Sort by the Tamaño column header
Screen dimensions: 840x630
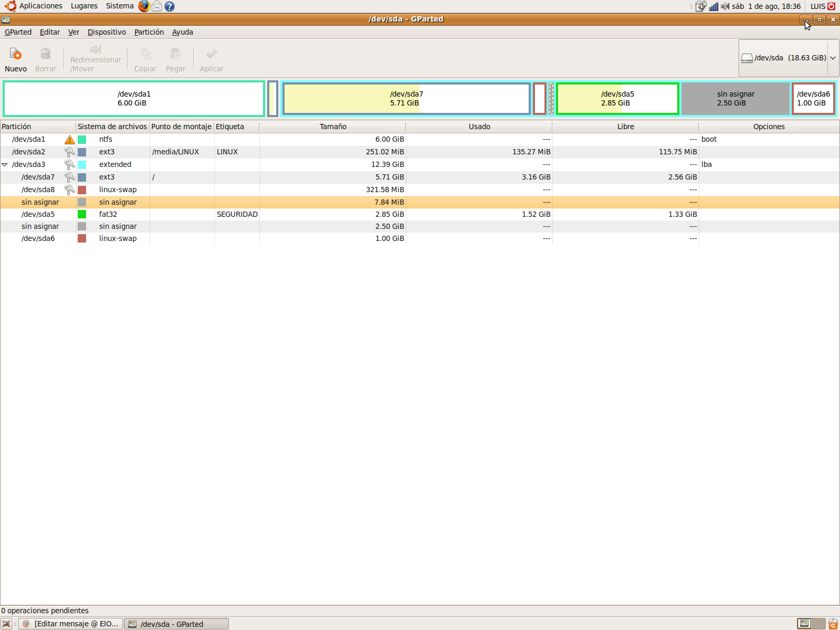point(333,127)
